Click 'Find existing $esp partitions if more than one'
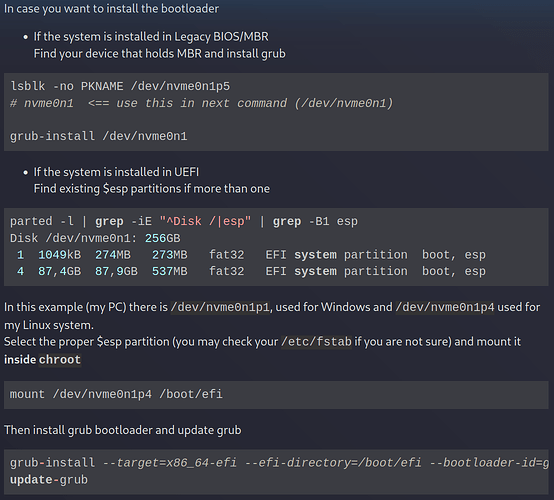 [152, 189]
